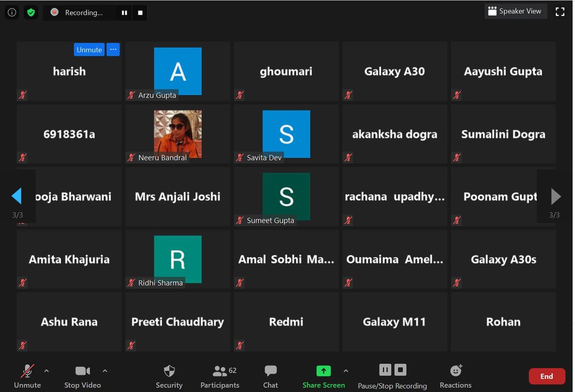Pause recording from the top recording bar

125,13
